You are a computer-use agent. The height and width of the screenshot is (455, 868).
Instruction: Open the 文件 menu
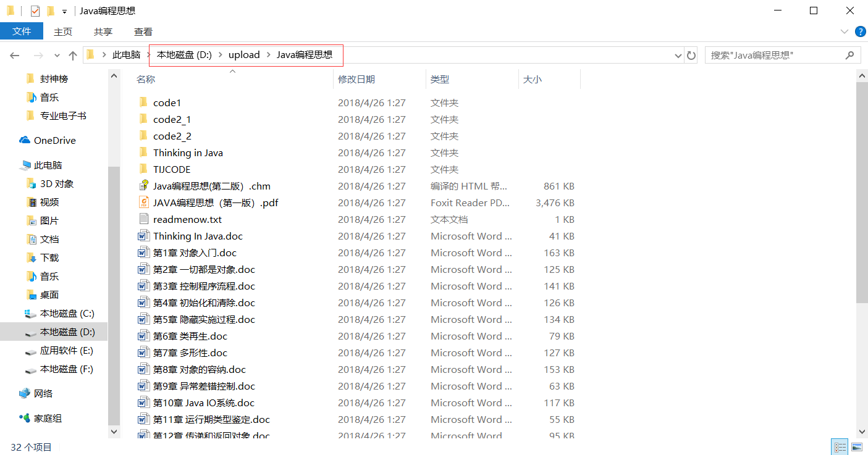pos(22,31)
